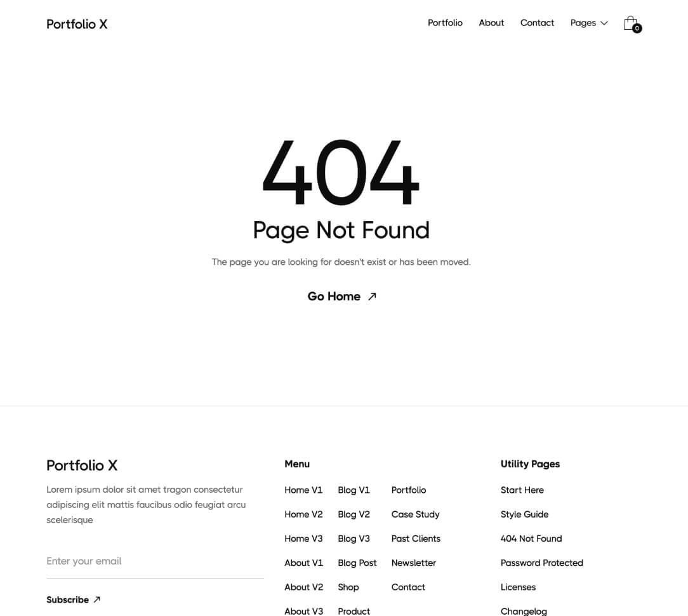Open Contact in the header navigation
The height and width of the screenshot is (616, 688).
(537, 23)
